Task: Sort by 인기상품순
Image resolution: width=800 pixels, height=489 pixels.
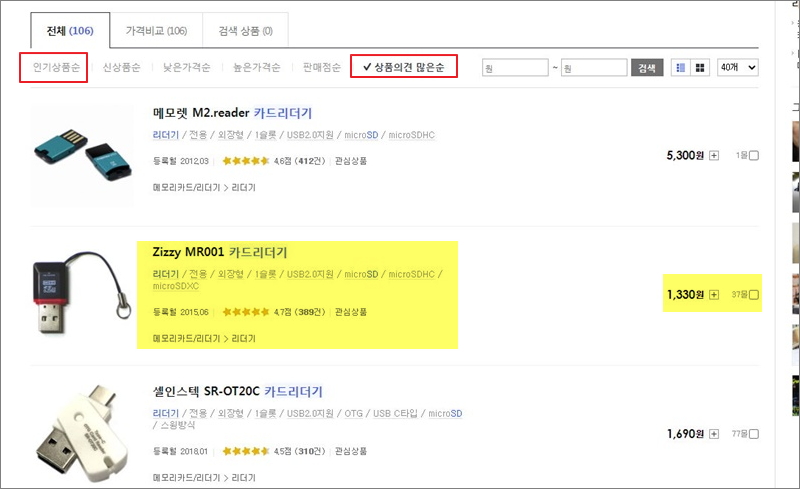Action: (56, 67)
